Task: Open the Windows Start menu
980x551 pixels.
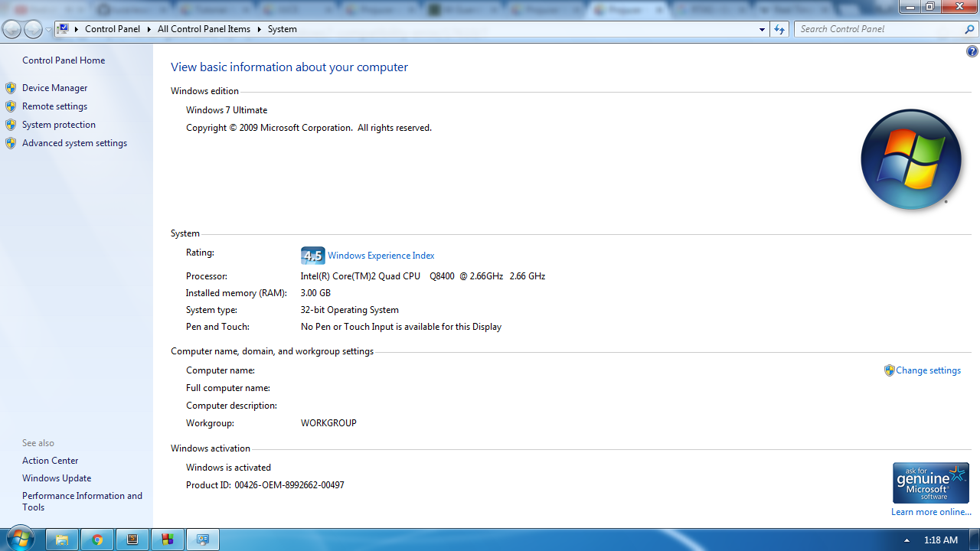Action: [20, 539]
